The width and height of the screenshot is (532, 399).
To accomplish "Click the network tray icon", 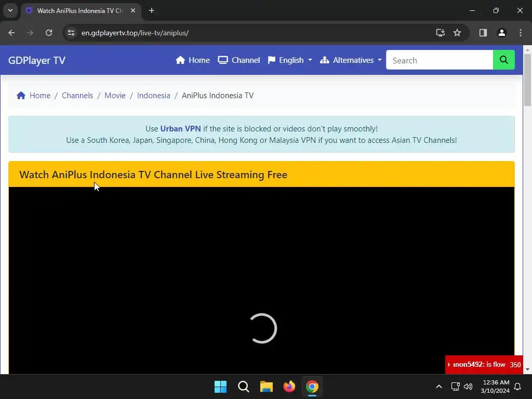I will pyautogui.click(x=455, y=387).
